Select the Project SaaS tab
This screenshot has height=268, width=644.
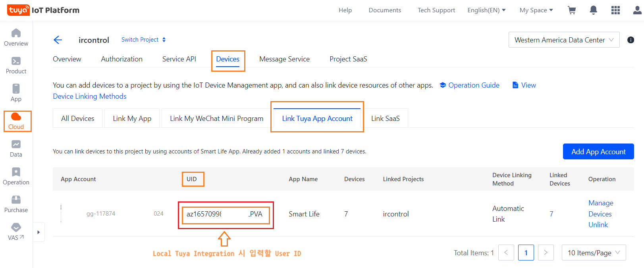point(348,59)
